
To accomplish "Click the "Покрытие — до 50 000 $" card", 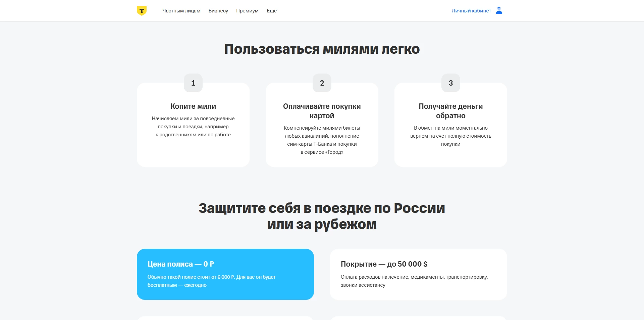I will (418, 274).
